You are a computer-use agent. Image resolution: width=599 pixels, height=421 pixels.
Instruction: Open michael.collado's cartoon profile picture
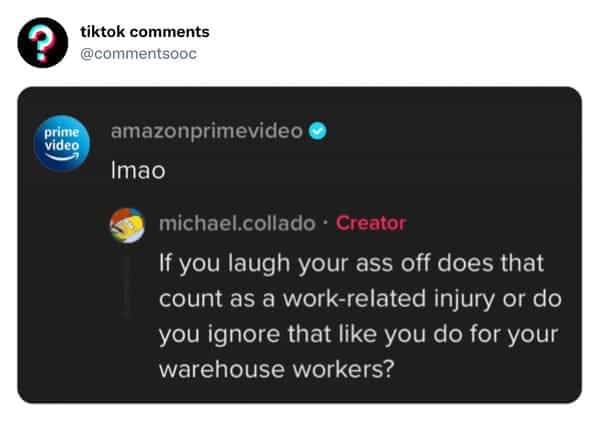click(127, 225)
